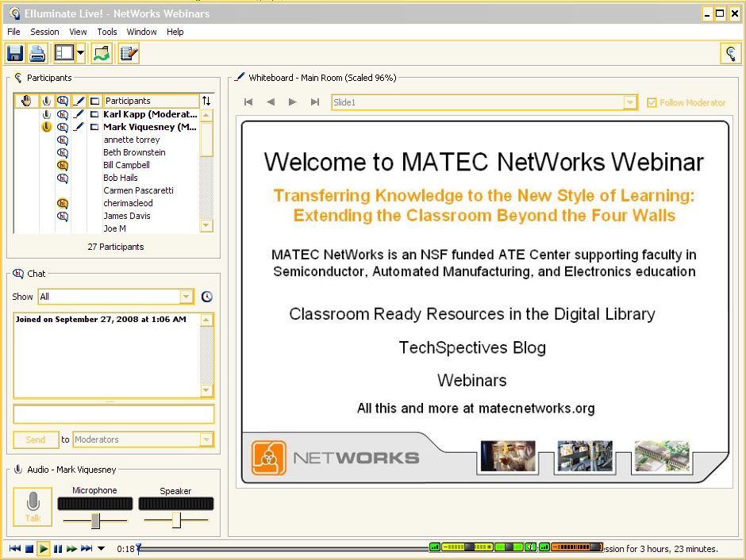The image size is (746, 560).
Task: Toggle Bill Campbell's highlighted chat icon
Action: (x=63, y=166)
